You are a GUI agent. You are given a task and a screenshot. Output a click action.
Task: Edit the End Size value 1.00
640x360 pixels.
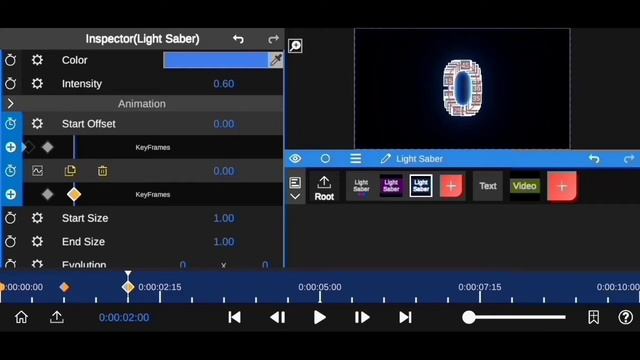224,242
